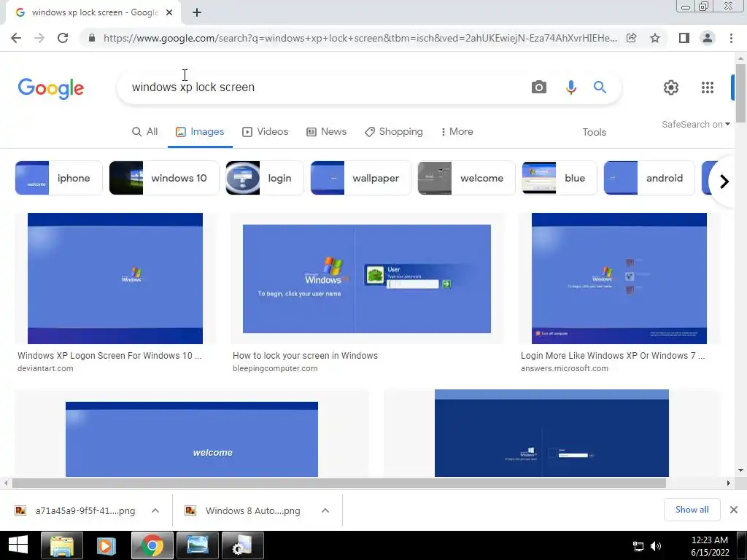Open the photo viewer taskbar icon

coord(197,545)
